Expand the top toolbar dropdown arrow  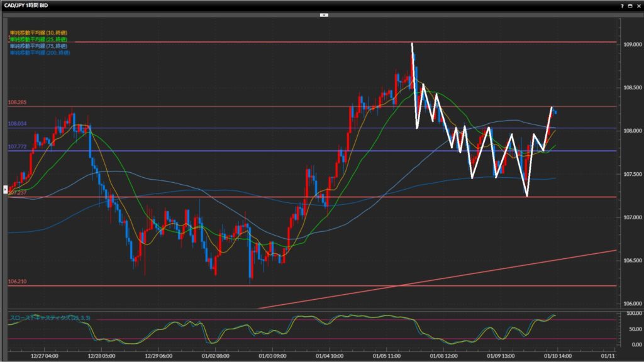pos(323,14)
